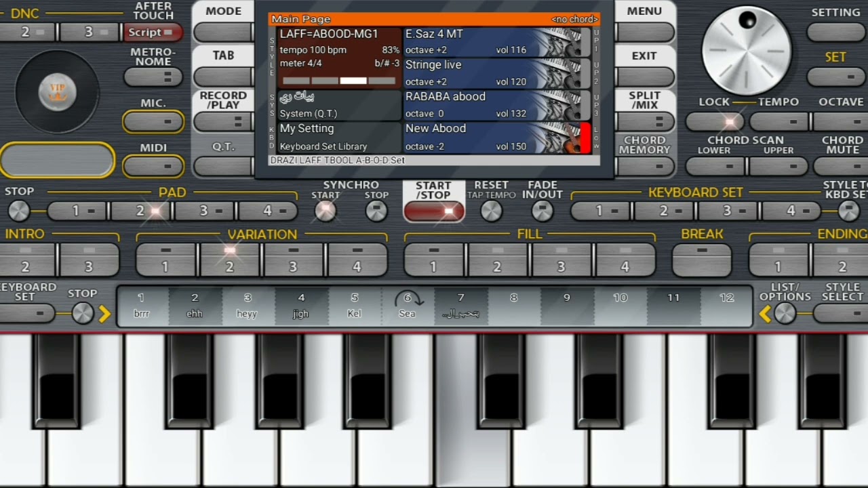868x488 pixels.
Task: Click the blank yellow-outlined display field
Action: pyautogui.click(x=58, y=161)
